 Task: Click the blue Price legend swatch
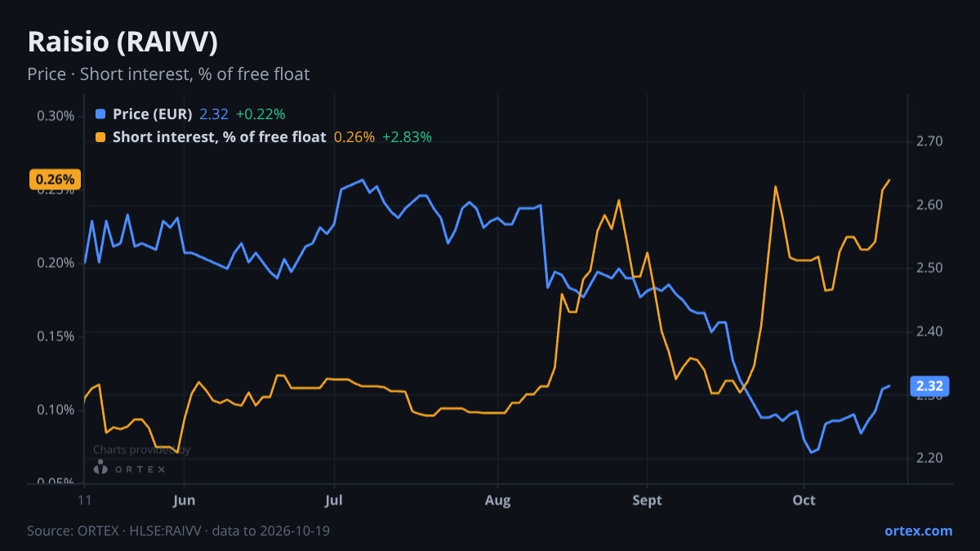tap(100, 114)
